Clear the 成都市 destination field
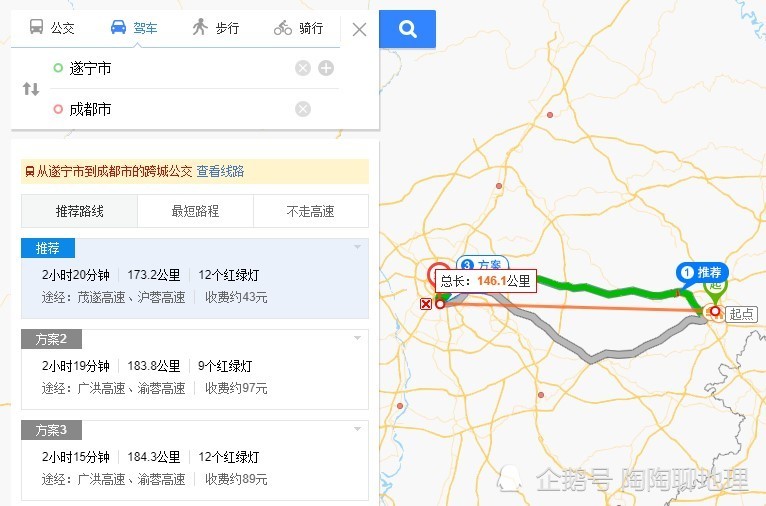Image resolution: width=766 pixels, height=506 pixels. tap(303, 109)
